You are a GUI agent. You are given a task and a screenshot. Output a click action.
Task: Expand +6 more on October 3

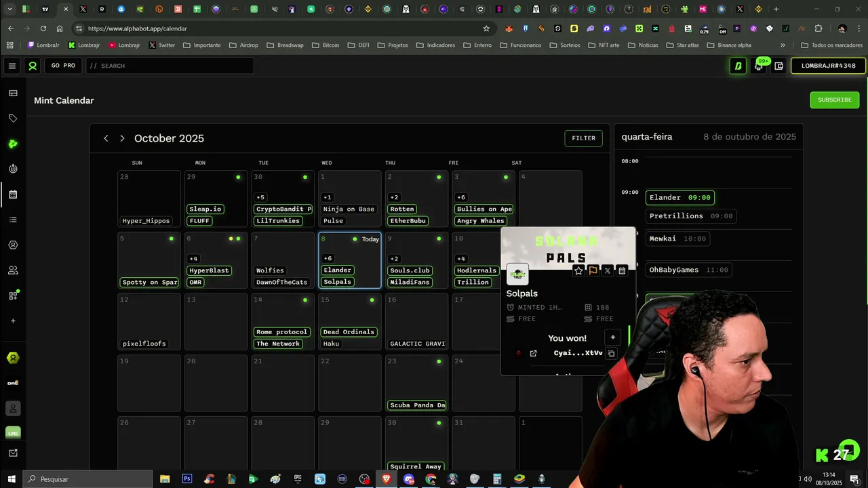[461, 197]
